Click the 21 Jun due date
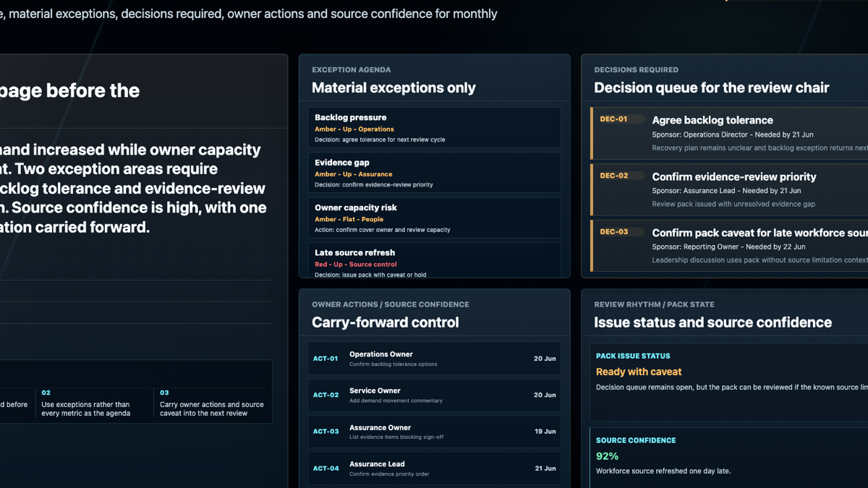The width and height of the screenshot is (868, 488). (x=545, y=468)
